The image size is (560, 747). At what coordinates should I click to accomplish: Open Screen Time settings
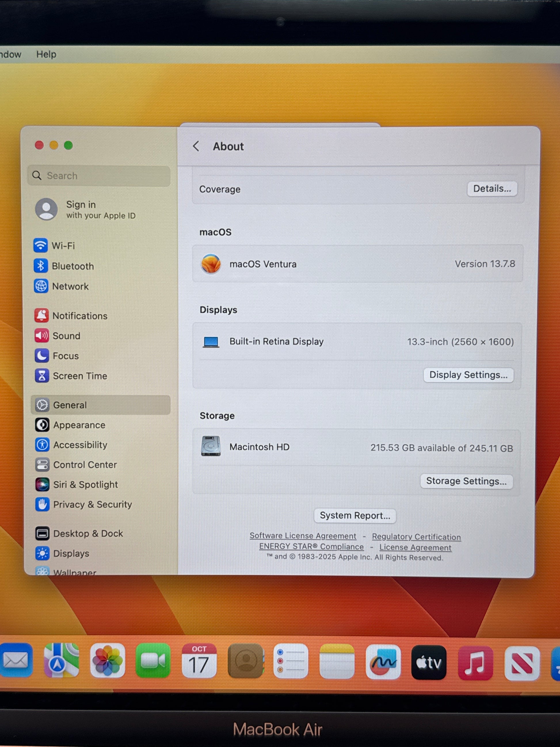[x=80, y=376]
